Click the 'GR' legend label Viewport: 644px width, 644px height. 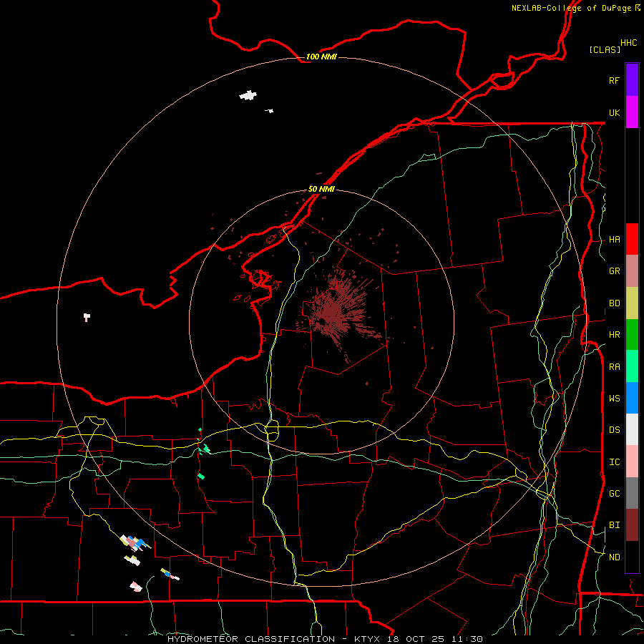(x=614, y=271)
